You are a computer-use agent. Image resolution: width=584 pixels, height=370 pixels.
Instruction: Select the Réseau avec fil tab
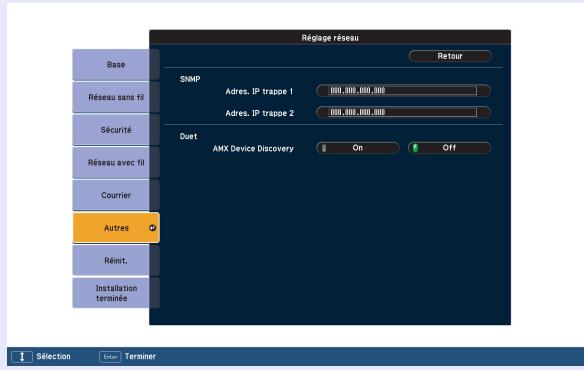[116, 163]
